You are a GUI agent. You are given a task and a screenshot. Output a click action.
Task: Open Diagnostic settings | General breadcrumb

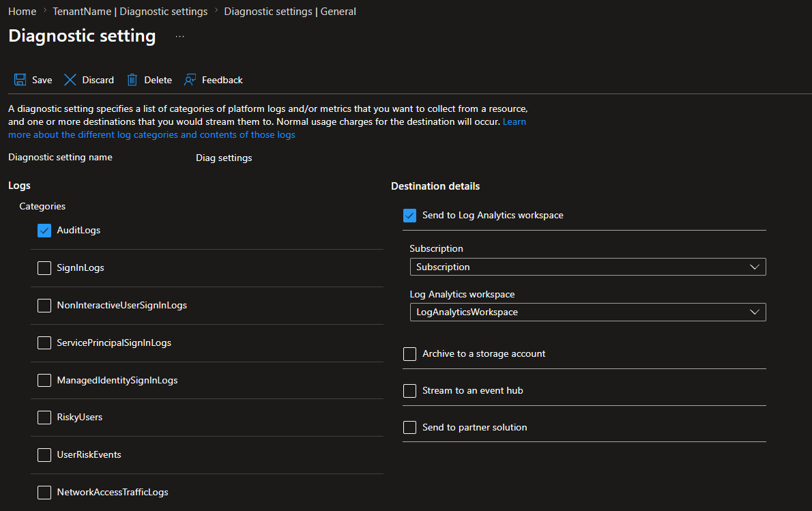click(290, 12)
